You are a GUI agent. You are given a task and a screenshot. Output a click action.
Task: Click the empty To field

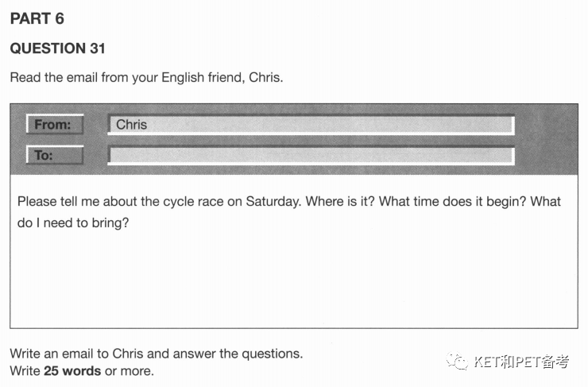pyautogui.click(x=311, y=155)
